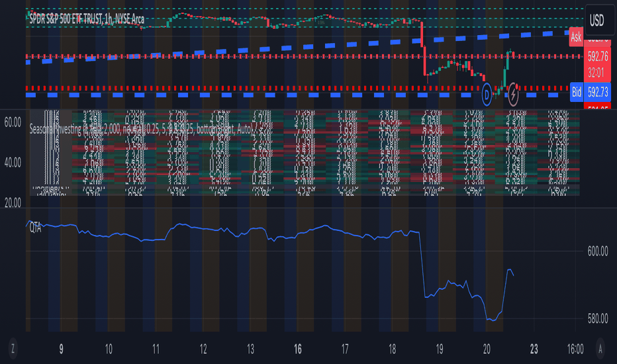Screen dimensions: 617x364
Task: Open timezone menu via Z button
Action: pos(13,349)
